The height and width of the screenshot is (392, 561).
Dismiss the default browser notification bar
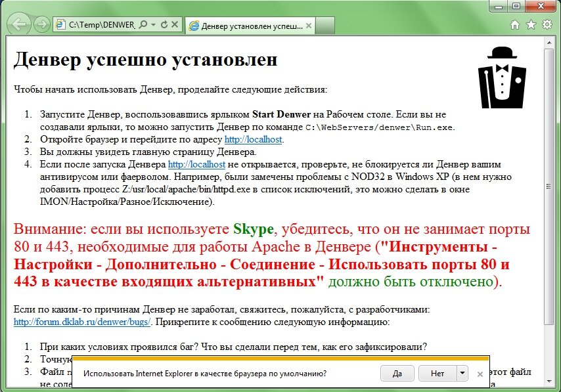point(480,373)
